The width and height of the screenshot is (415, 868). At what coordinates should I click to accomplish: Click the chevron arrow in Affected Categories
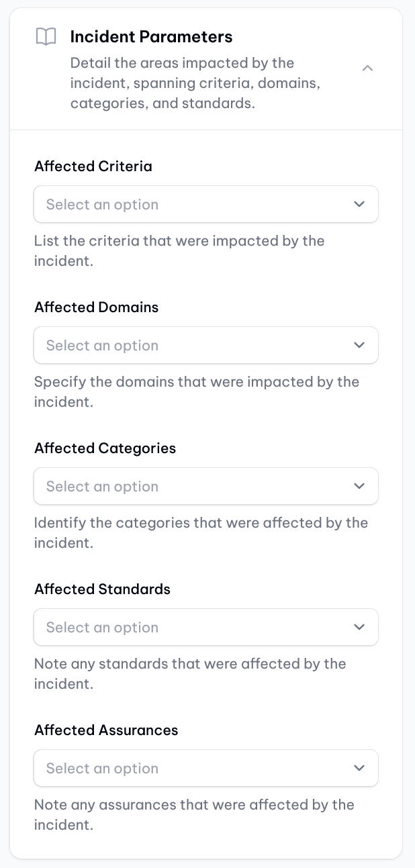(x=359, y=486)
